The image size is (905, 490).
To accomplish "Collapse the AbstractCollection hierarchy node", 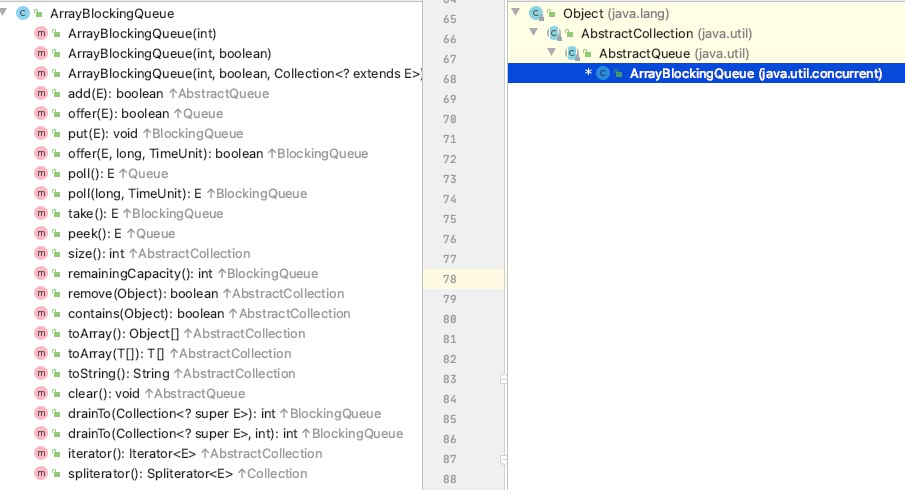I will pyautogui.click(x=533, y=34).
